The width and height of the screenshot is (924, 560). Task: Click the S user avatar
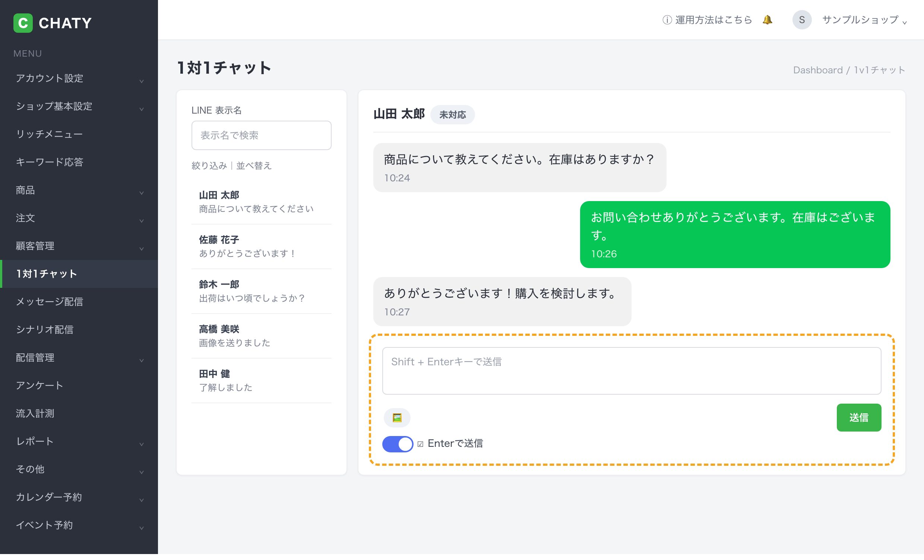pos(802,20)
